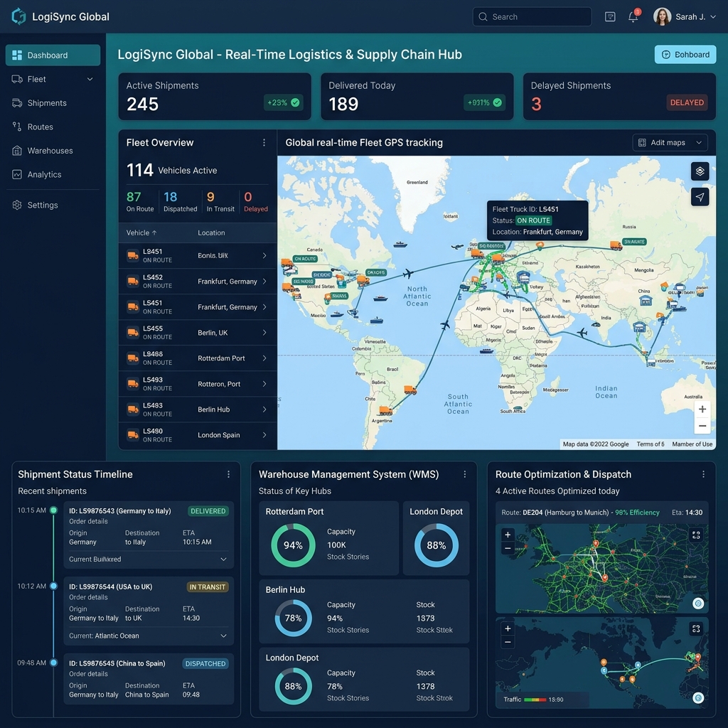The width and height of the screenshot is (728, 728).
Task: Open the Adit maps dropdown
Action: 670,142
